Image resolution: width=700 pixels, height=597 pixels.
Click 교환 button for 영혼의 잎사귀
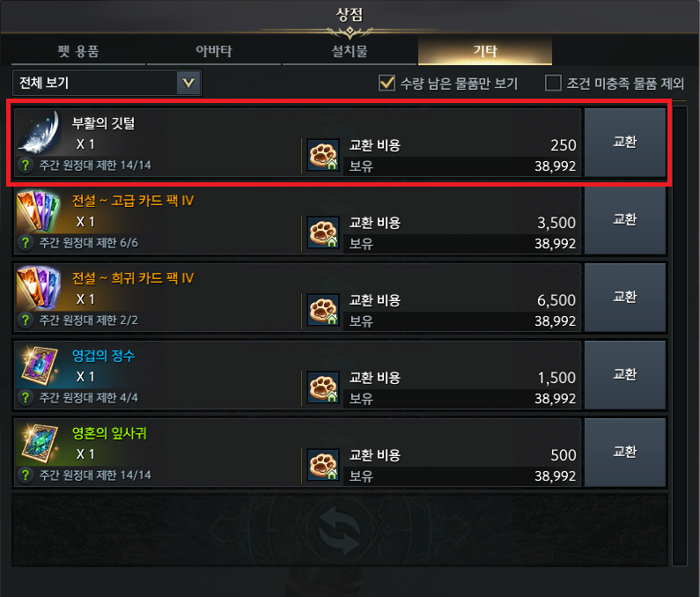[624, 453]
